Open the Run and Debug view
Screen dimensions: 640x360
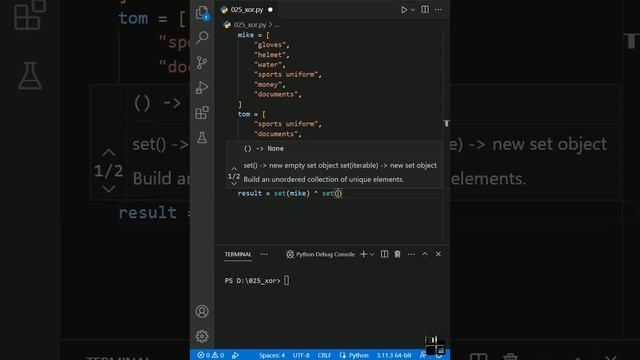coord(202,87)
